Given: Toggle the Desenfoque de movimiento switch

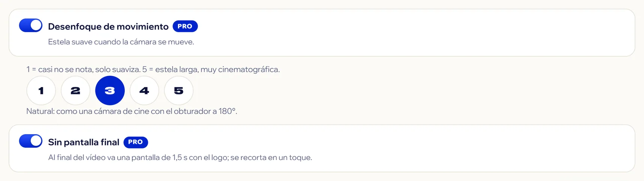Looking at the screenshot, I should tap(31, 25).
